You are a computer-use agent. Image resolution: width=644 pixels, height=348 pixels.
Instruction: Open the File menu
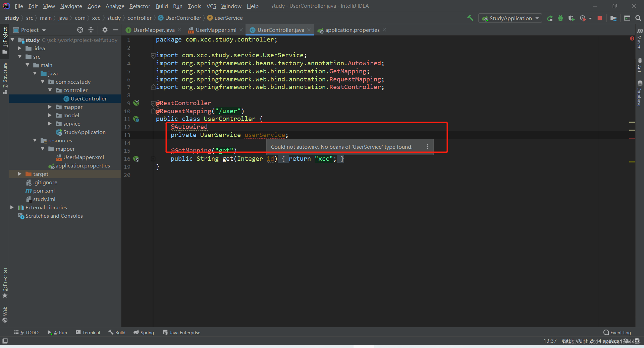pos(19,6)
